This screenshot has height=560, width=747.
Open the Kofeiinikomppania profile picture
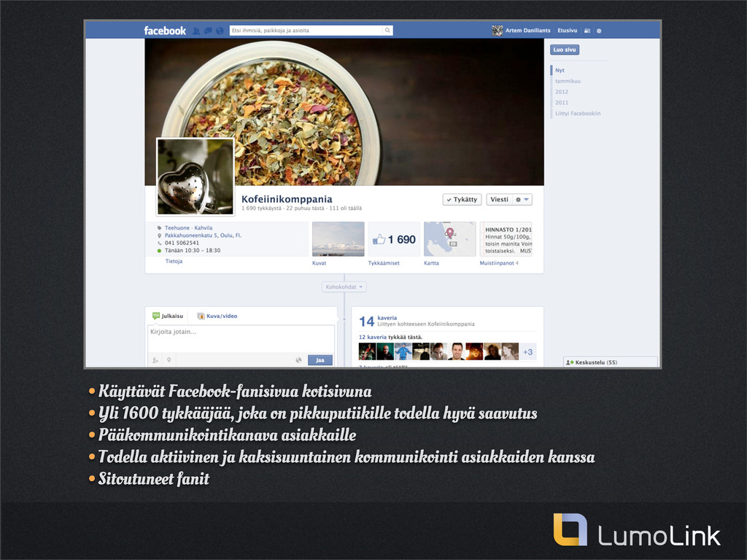(196, 176)
